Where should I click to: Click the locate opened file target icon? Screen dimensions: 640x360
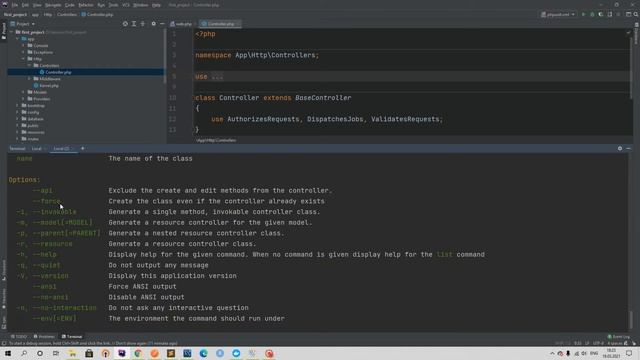(125, 24)
